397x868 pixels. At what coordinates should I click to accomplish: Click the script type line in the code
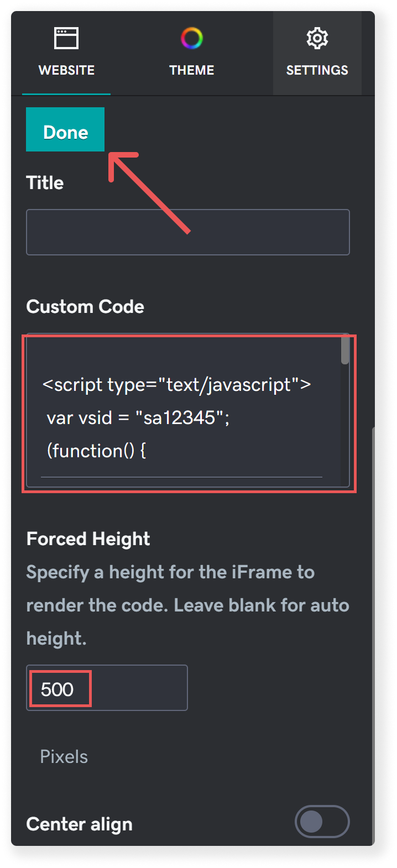[176, 384]
